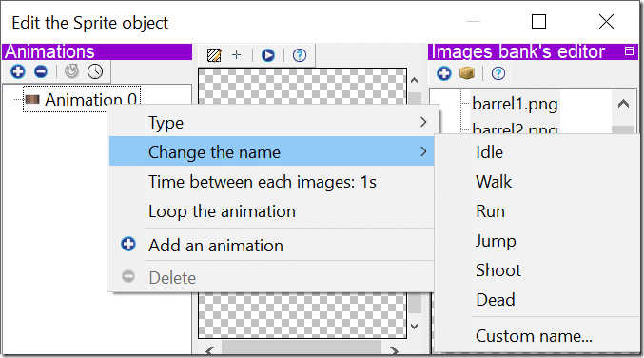Image resolution: width=644 pixels, height=358 pixels.
Task: Maximize the Edit the Sprite object window
Action: 538,21
